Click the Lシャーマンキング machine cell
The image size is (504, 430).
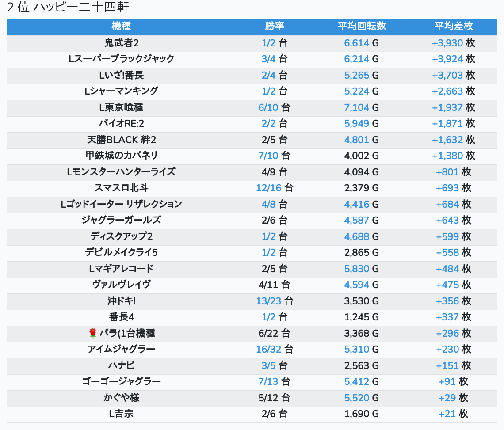coord(121,91)
